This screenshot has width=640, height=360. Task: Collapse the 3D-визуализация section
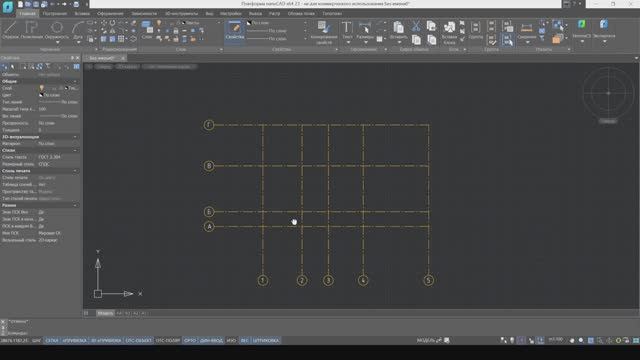point(75,137)
